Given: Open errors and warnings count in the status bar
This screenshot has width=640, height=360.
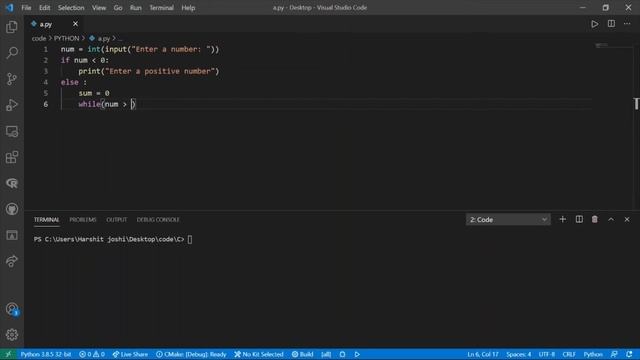Looking at the screenshot, I should (92, 354).
